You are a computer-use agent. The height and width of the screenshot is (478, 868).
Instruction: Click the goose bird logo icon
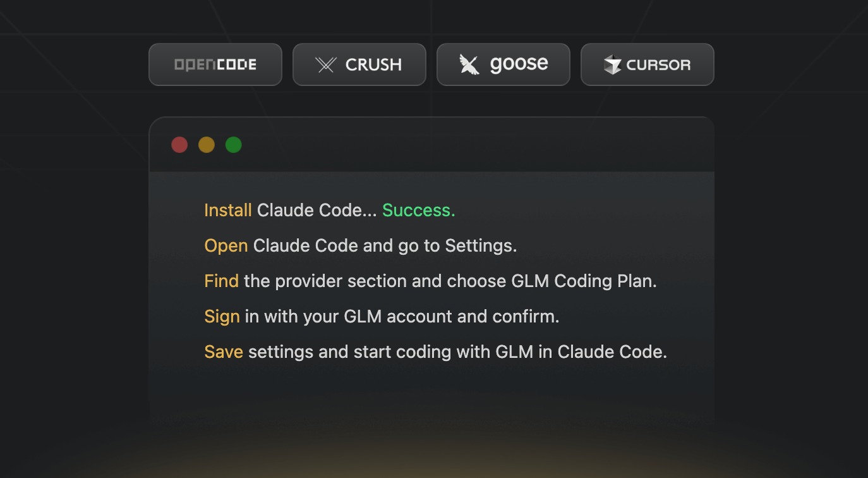pos(469,64)
